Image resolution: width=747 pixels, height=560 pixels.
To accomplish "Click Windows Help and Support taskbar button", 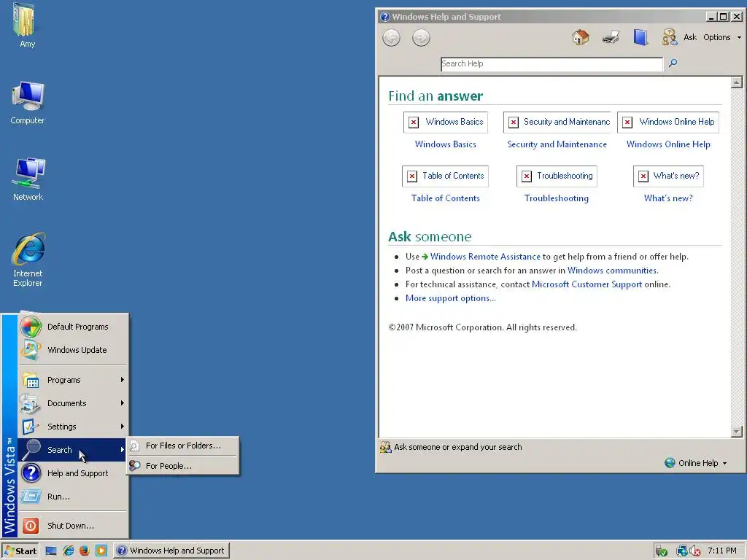I will tap(171, 551).
